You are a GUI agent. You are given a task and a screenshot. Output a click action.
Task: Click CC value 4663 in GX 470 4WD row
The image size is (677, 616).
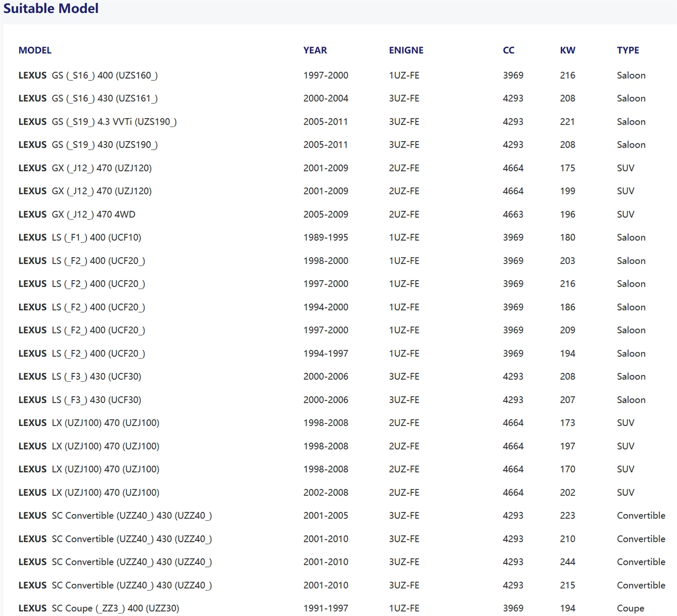tap(513, 214)
